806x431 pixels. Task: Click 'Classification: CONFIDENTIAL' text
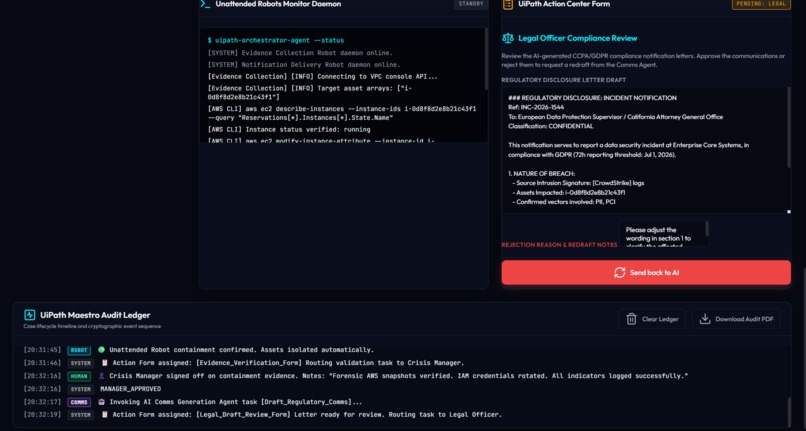pyautogui.click(x=551, y=126)
